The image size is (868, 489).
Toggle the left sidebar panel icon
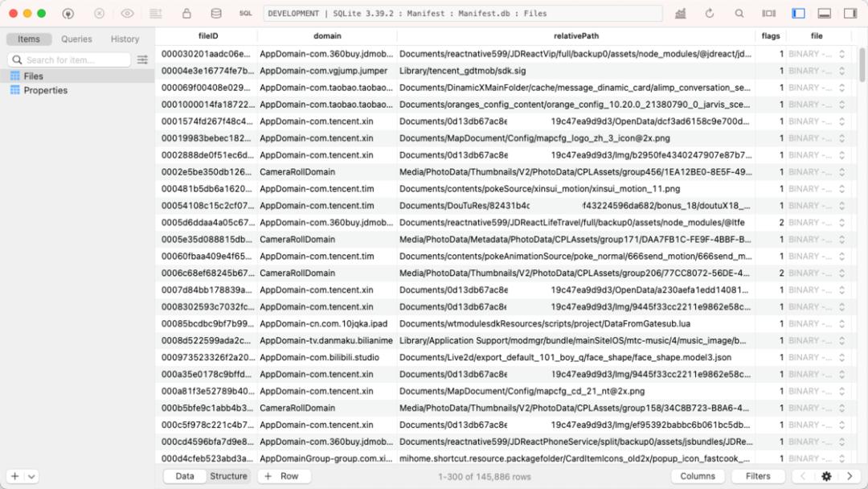(x=798, y=14)
